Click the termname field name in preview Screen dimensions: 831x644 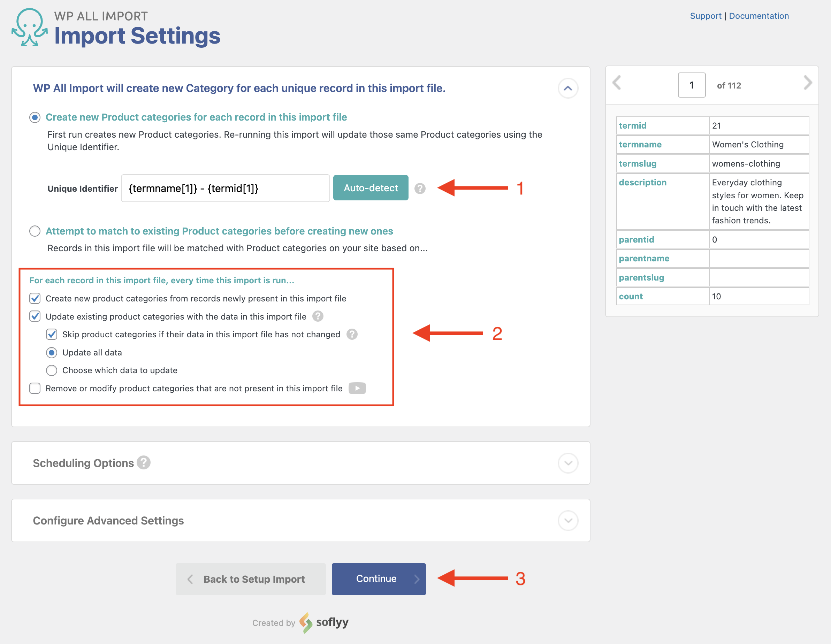[640, 145]
